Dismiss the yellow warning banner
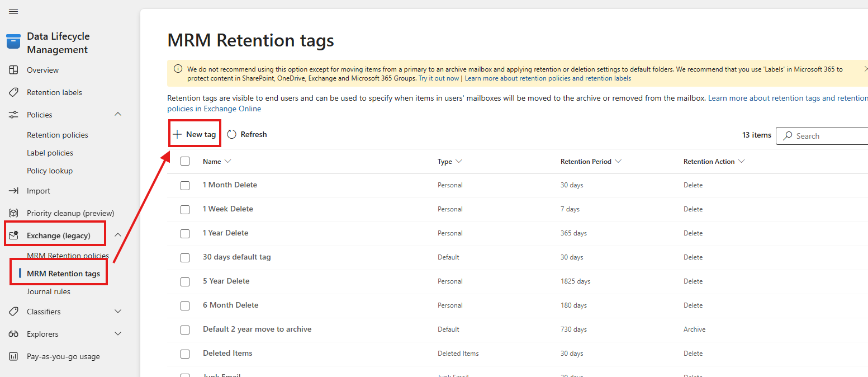868x377 pixels. [865, 69]
